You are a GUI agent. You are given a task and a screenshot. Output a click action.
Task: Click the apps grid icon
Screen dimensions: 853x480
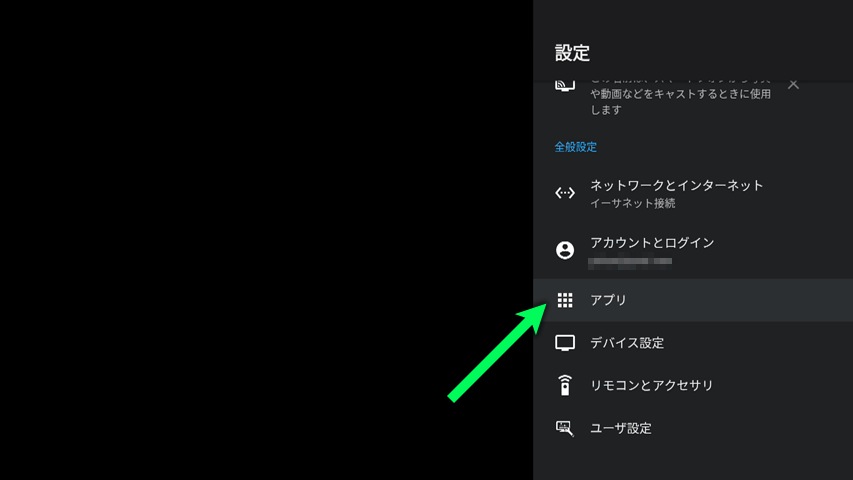pos(565,300)
